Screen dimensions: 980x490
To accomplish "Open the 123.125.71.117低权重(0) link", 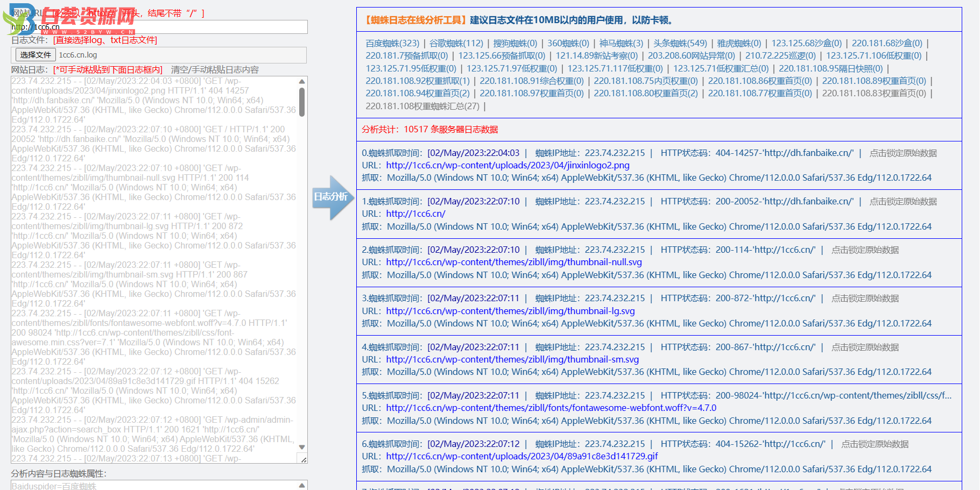I will pos(615,68).
